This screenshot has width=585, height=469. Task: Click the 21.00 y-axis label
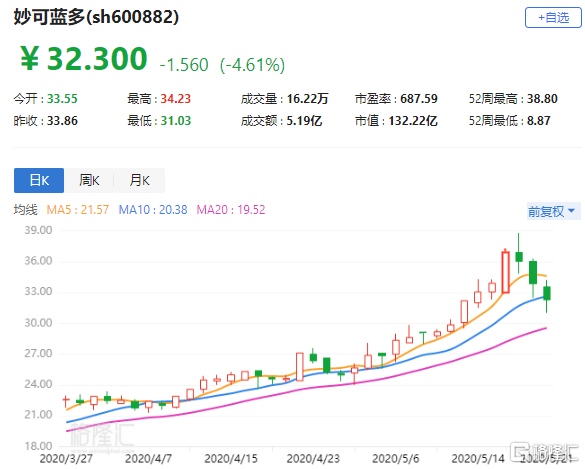tap(38, 415)
